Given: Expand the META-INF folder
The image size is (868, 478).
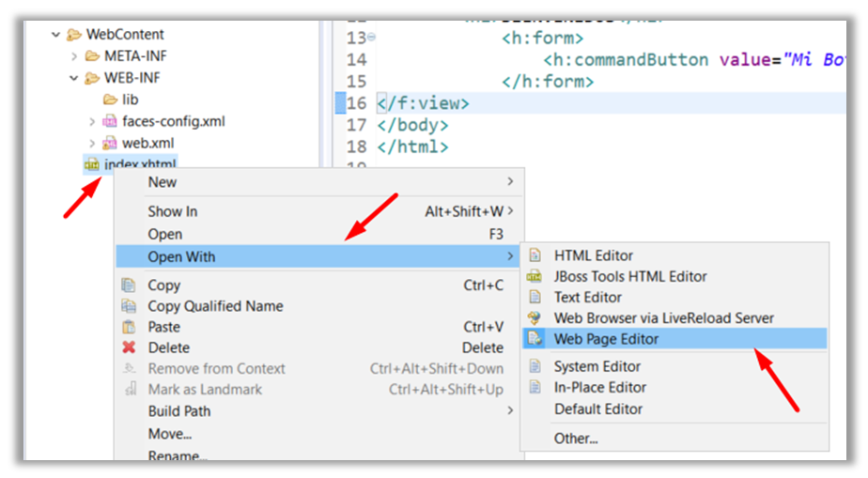Looking at the screenshot, I should pyautogui.click(x=74, y=56).
